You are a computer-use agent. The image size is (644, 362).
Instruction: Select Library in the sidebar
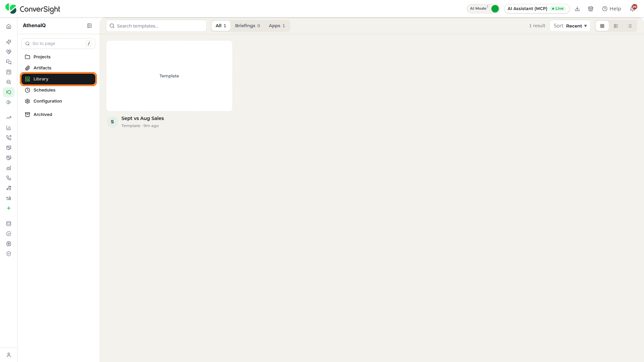coord(58,79)
